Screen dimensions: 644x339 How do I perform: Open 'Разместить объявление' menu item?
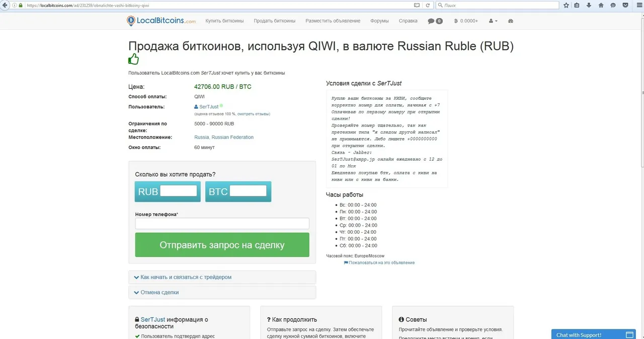(x=333, y=21)
